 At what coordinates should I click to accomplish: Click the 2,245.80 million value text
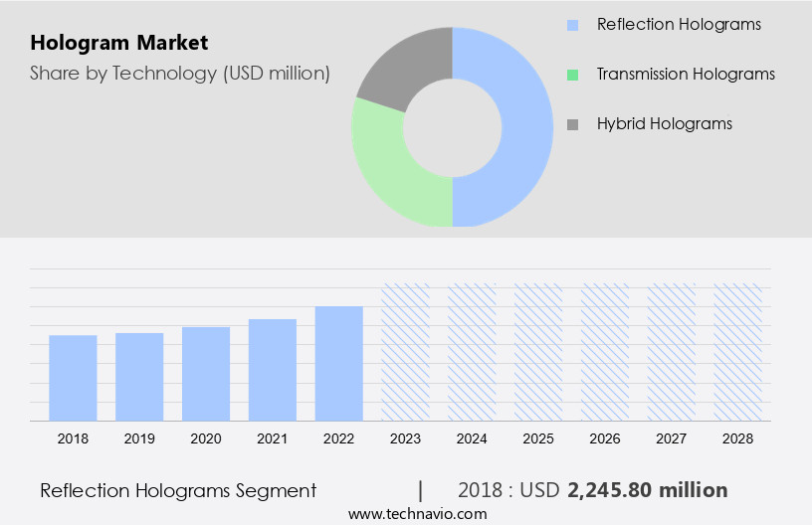pyautogui.click(x=648, y=490)
